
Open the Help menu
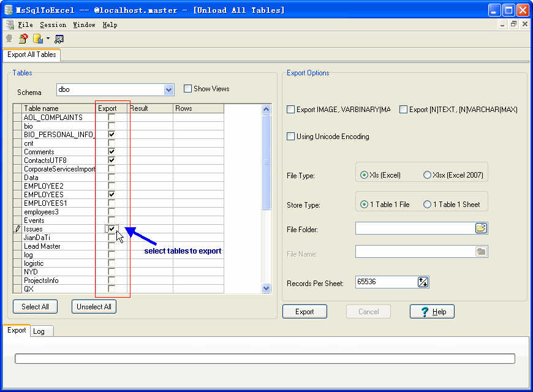(x=110, y=25)
